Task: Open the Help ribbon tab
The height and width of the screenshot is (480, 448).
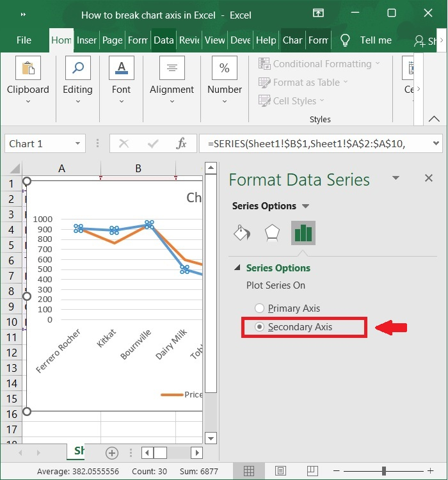Action: pyautogui.click(x=266, y=40)
